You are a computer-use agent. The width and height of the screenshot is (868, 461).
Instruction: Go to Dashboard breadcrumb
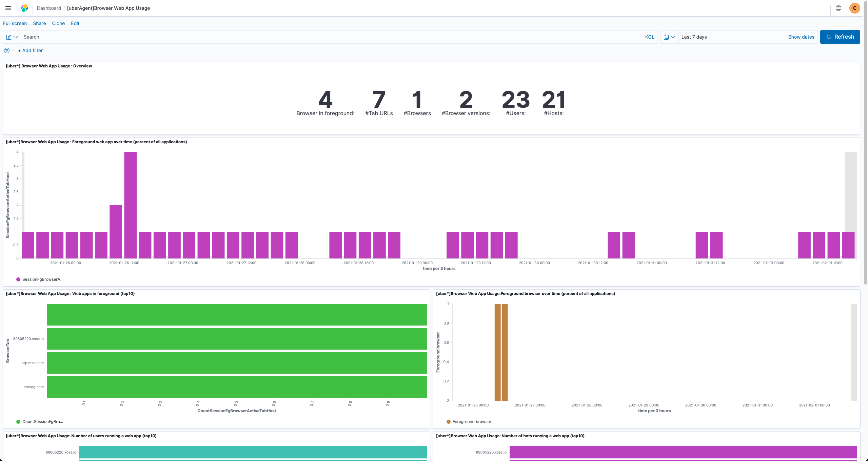pos(49,8)
